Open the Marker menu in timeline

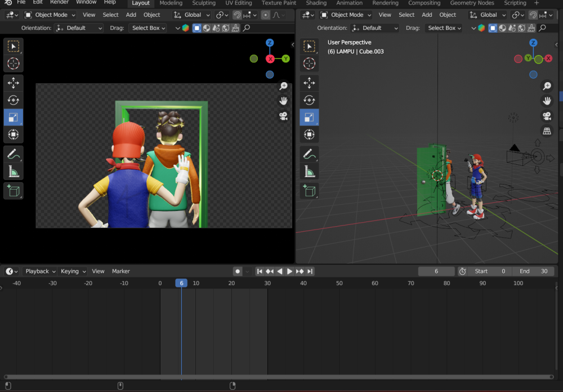120,272
